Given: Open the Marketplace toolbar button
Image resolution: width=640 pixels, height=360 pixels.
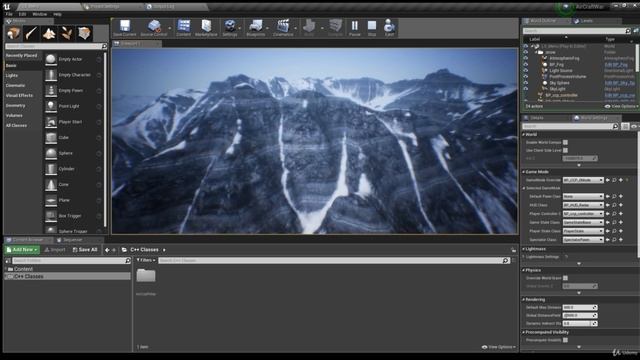Looking at the screenshot, I should click(x=206, y=28).
